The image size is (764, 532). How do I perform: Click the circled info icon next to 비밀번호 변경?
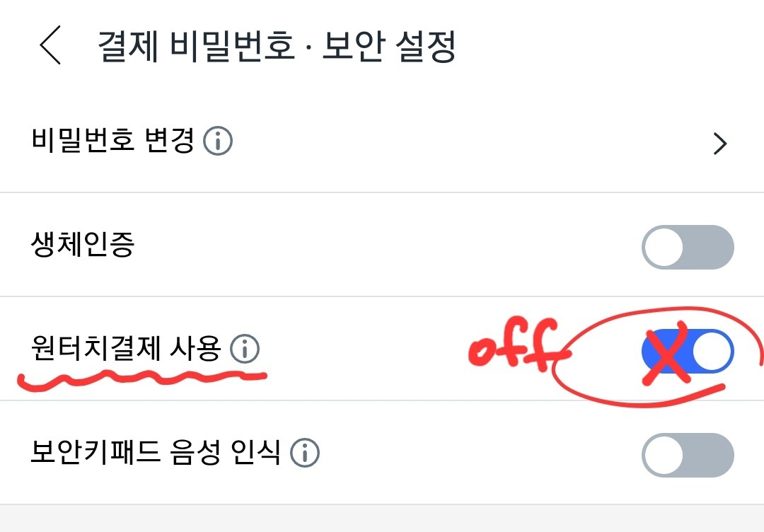tap(219, 142)
